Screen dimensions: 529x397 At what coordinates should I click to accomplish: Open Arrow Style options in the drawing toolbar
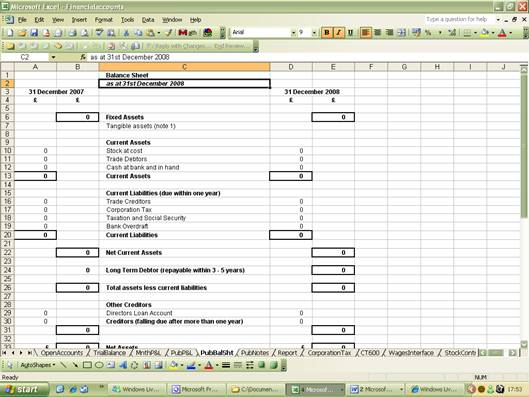[x=250, y=365]
